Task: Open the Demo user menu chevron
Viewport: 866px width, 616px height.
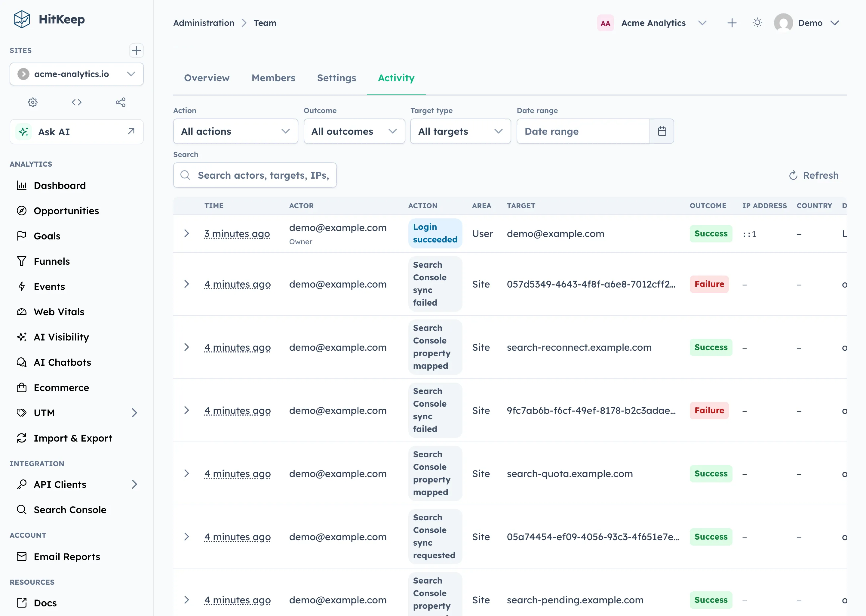Action: coord(834,23)
